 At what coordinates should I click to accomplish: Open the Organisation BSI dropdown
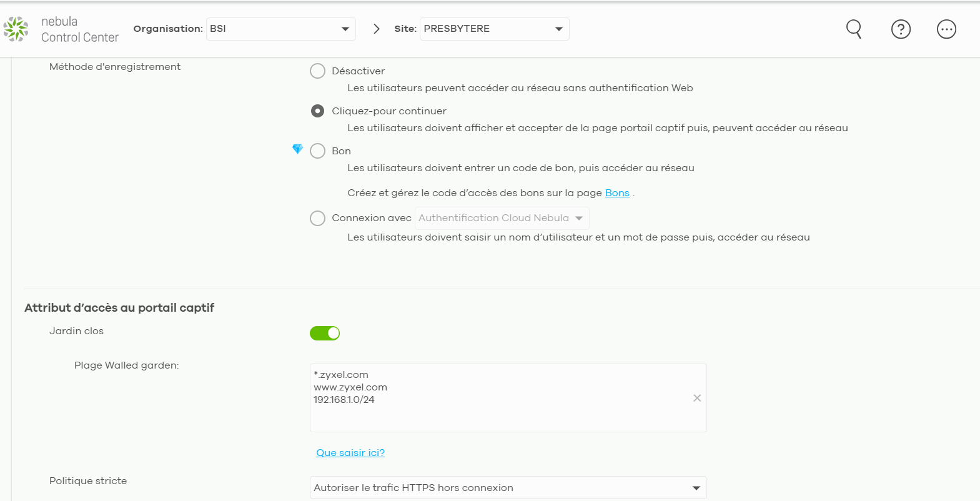coord(281,29)
